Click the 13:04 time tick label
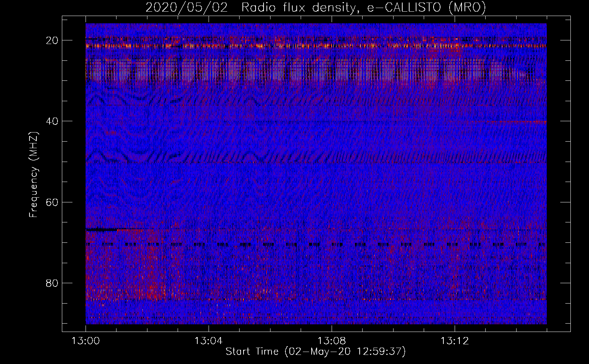The height and width of the screenshot is (364, 589). (x=209, y=341)
